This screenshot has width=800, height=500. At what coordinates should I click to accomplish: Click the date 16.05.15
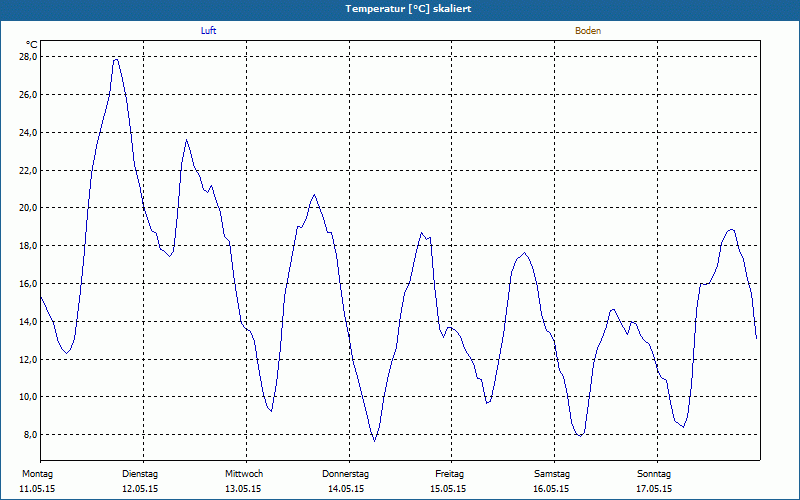point(551,489)
